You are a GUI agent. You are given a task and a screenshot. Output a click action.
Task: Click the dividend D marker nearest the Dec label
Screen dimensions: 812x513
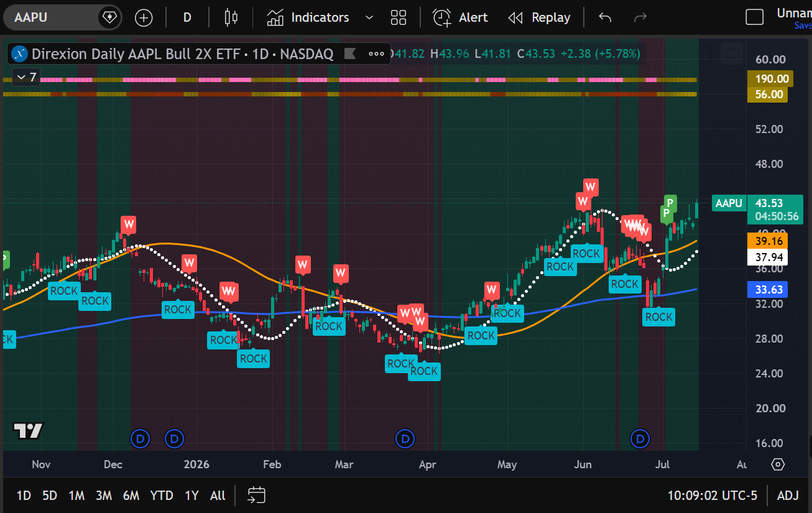(140, 439)
